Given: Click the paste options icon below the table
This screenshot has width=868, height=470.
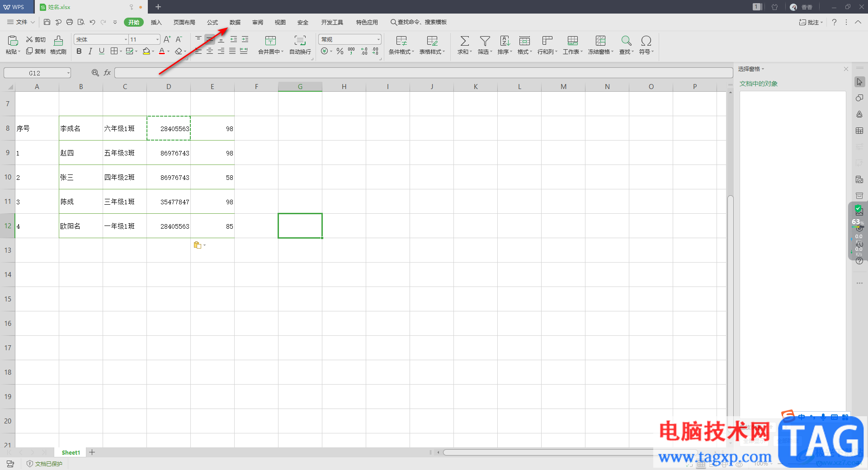Looking at the screenshot, I should [x=198, y=245].
